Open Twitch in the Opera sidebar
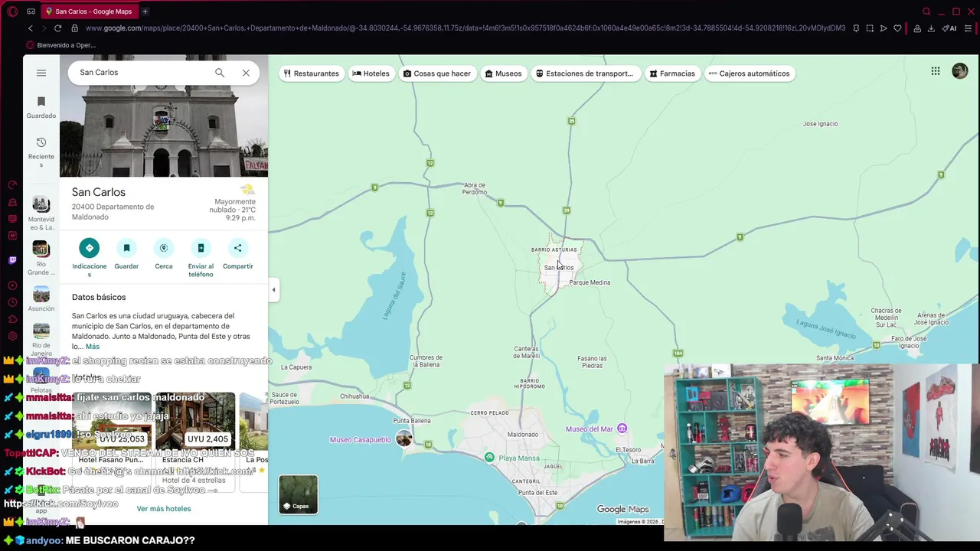980x551 pixels. [x=12, y=260]
